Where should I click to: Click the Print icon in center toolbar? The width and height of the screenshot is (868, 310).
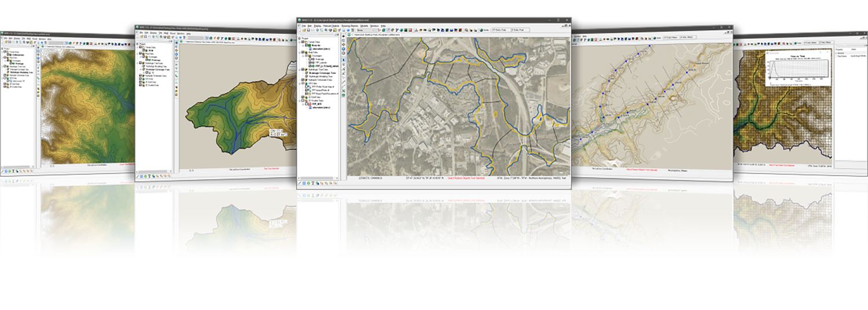[313, 30]
